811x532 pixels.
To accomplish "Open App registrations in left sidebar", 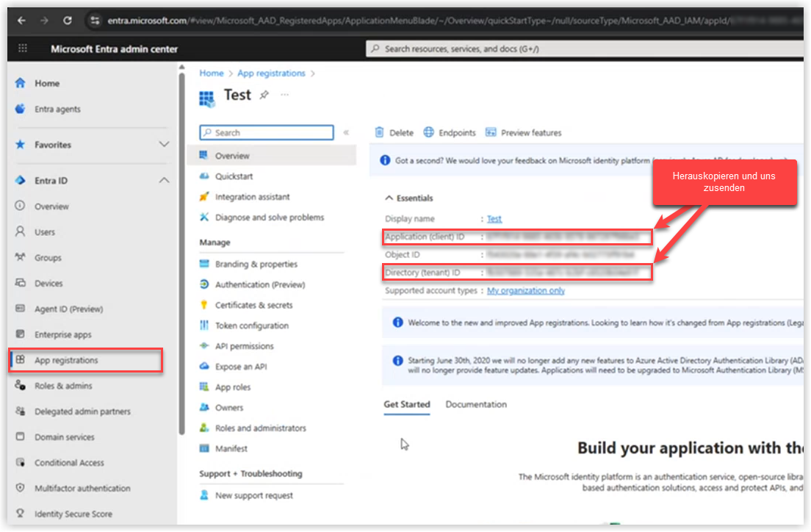I will [x=66, y=361].
